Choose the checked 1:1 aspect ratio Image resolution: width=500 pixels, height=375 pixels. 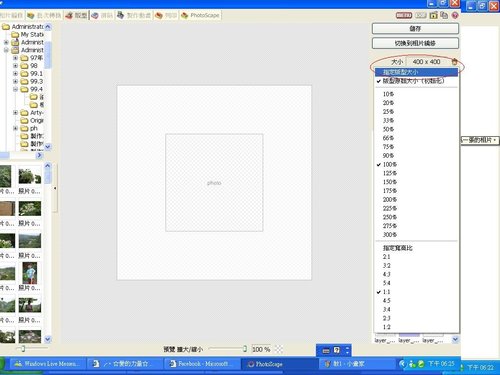click(x=416, y=292)
